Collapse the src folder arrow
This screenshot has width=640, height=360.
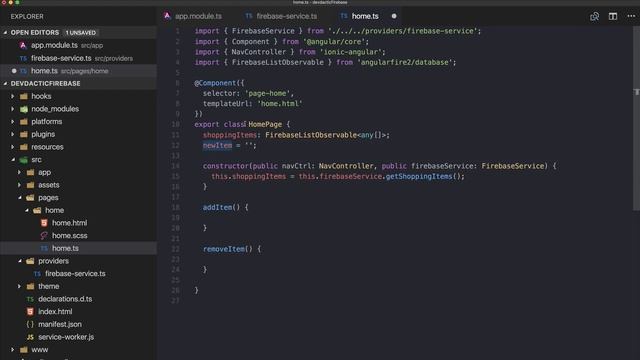[13, 160]
